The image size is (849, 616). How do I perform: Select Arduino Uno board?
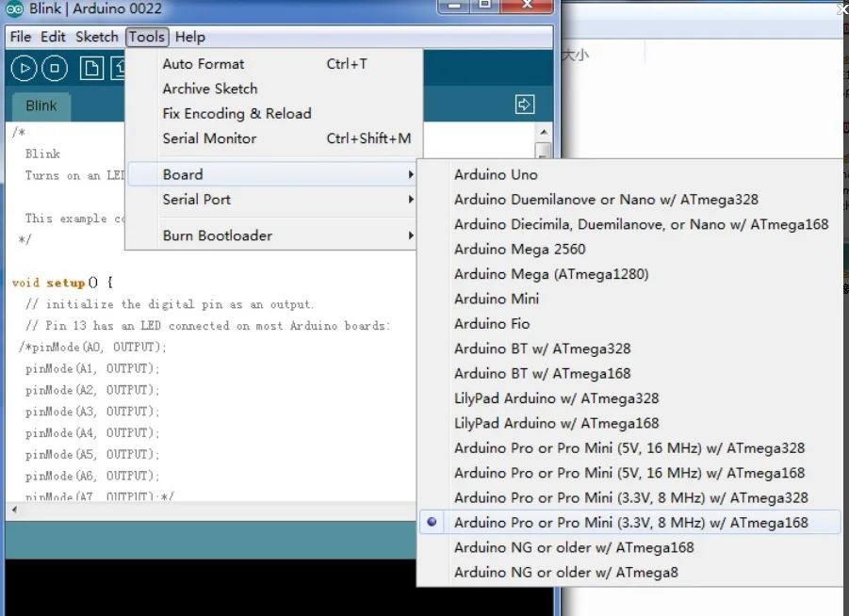631,174
